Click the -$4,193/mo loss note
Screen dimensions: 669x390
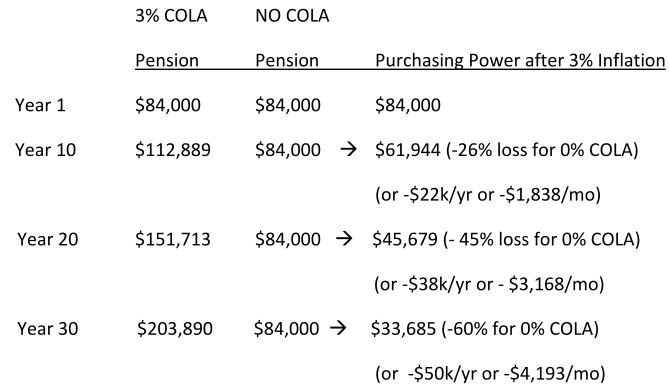click(x=554, y=373)
